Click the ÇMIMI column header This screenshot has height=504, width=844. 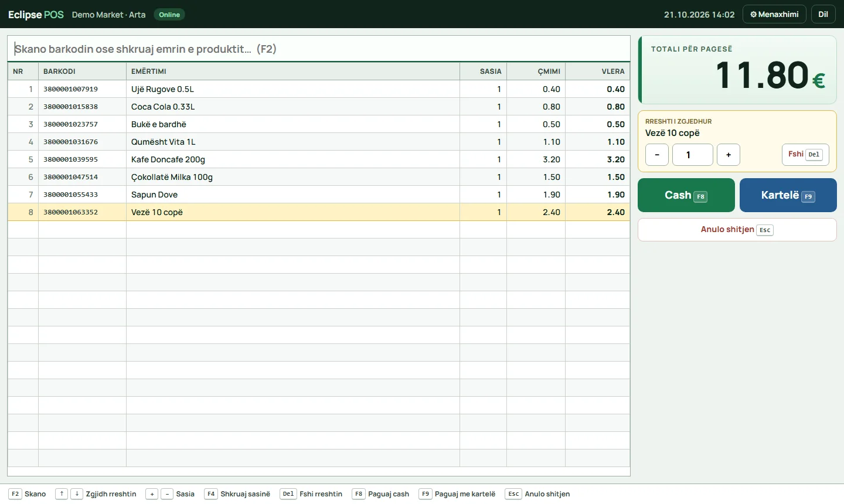coord(536,71)
